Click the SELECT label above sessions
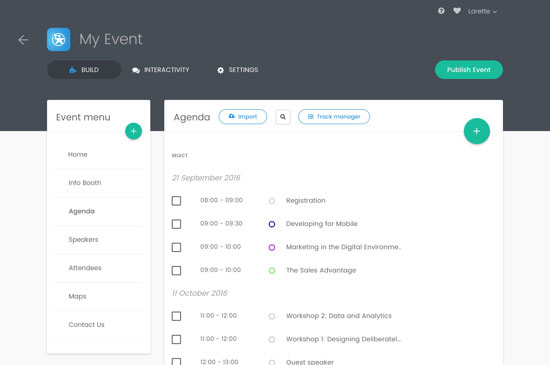Screen dimensions: 550x365 (x=180, y=156)
